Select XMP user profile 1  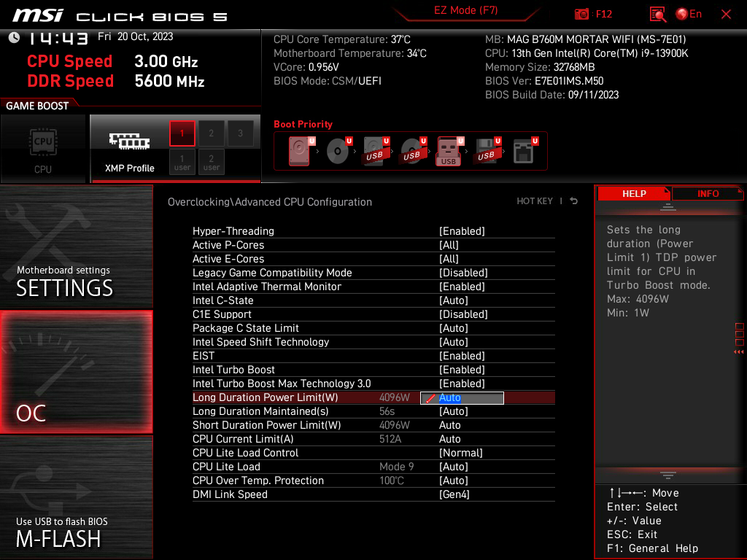click(182, 162)
